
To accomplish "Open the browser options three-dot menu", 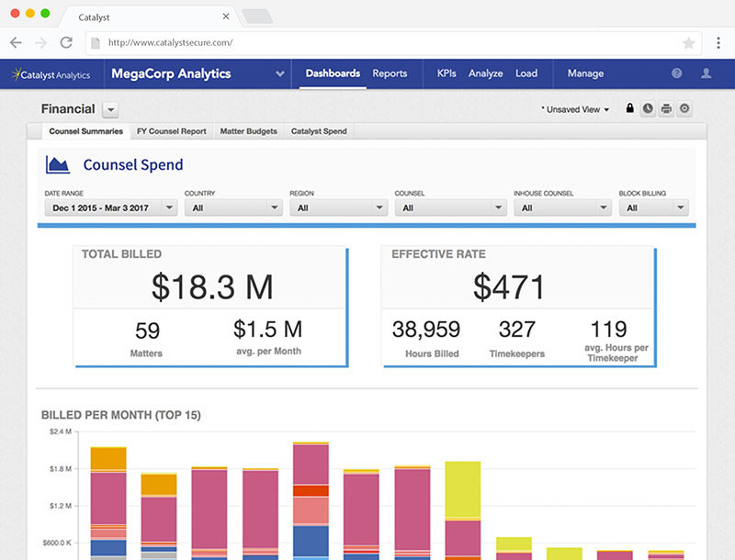I will click(x=718, y=42).
